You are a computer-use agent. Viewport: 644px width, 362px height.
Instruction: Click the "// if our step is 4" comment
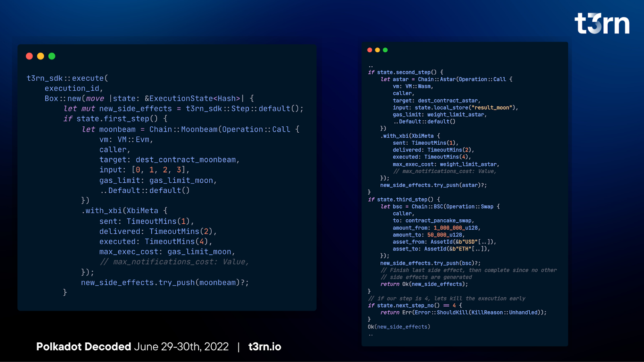coord(447,298)
